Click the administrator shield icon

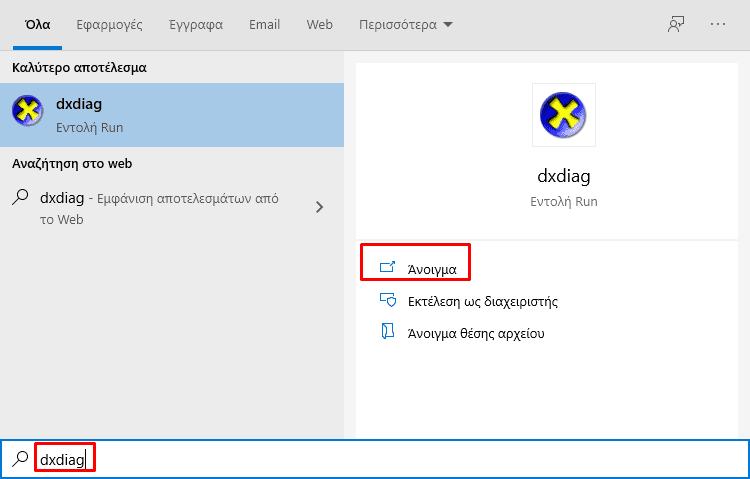coord(388,300)
